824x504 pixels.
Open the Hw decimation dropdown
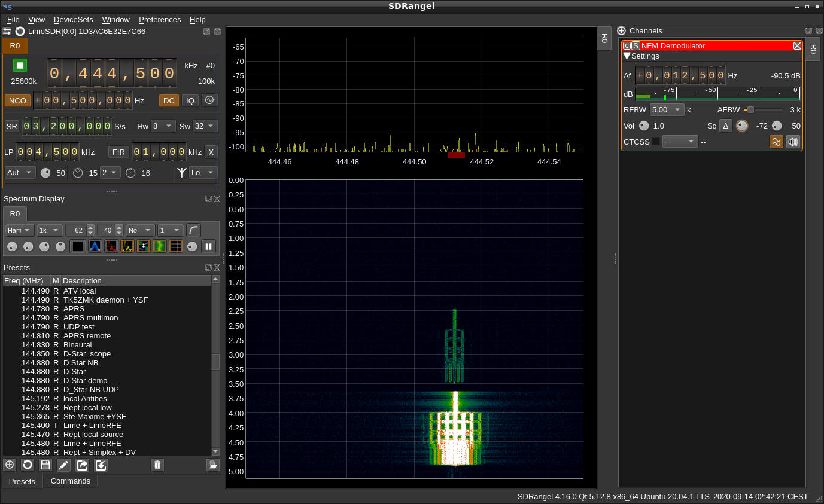[163, 126]
